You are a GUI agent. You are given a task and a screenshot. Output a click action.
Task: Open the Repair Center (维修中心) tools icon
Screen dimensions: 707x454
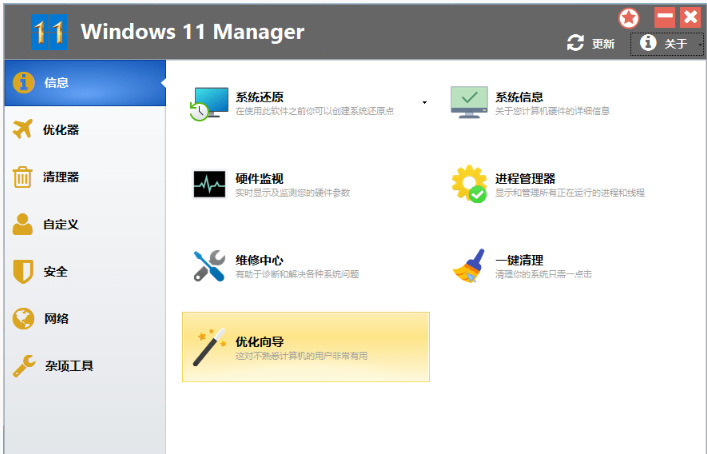[210, 266]
